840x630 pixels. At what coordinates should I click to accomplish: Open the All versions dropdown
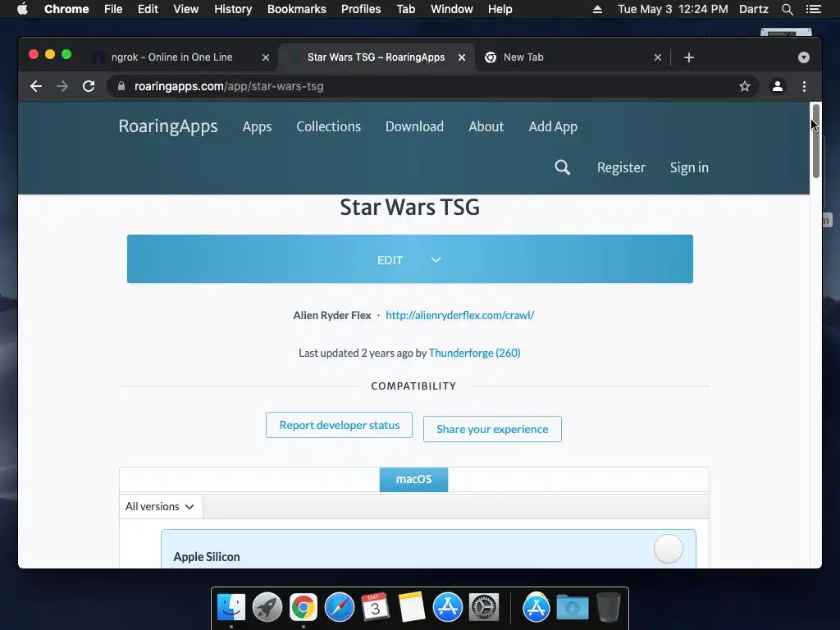tap(160, 506)
